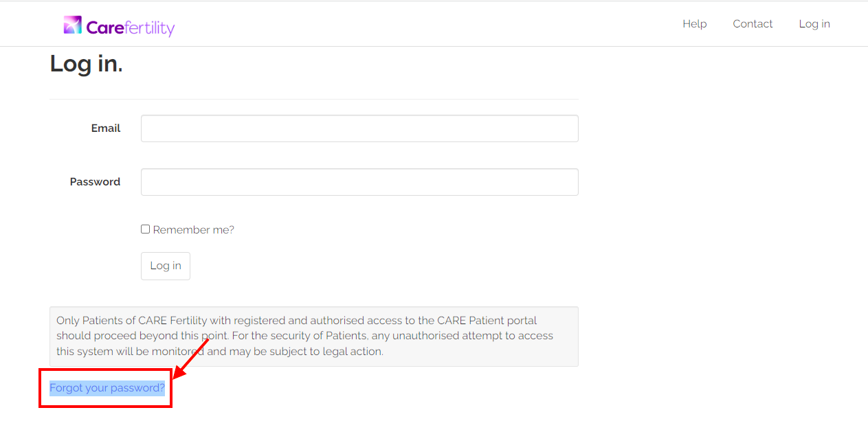Focus the Email input field
The height and width of the screenshot is (432, 868).
click(x=359, y=128)
